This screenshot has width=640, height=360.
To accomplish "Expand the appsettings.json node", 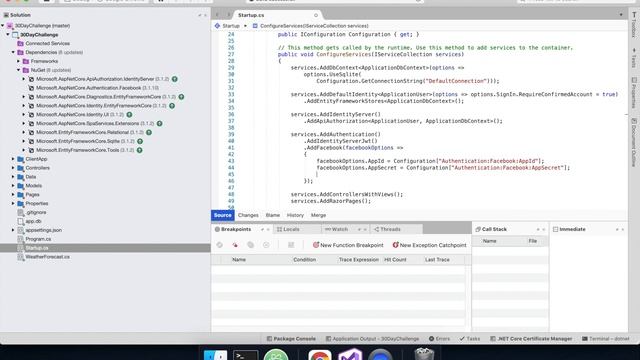I will [x=13, y=230].
